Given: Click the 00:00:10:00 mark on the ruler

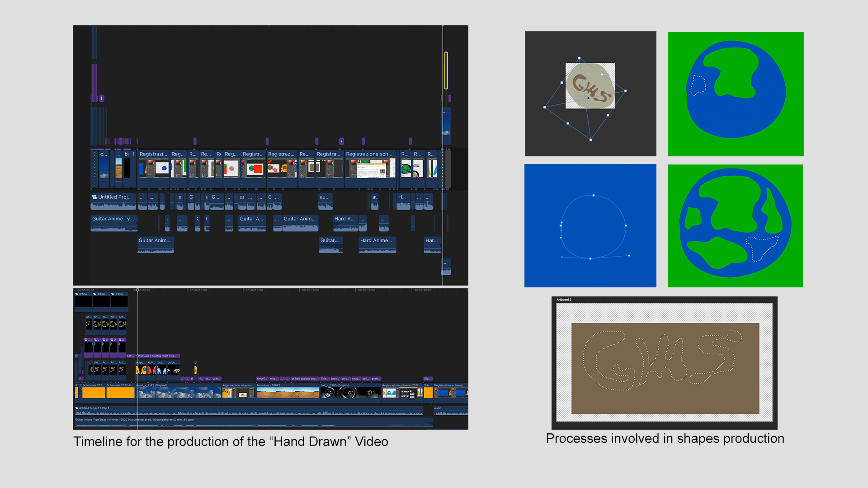Looking at the screenshot, I should tap(198, 290).
